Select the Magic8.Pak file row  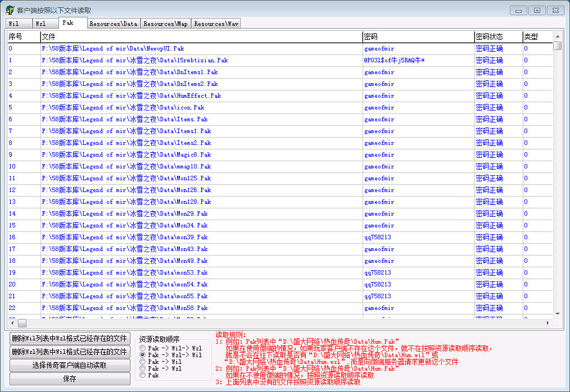[x=280, y=155]
